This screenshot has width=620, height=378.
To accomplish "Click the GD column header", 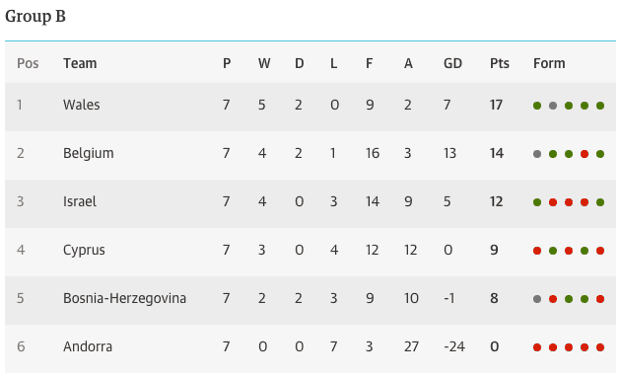I will pos(453,63).
